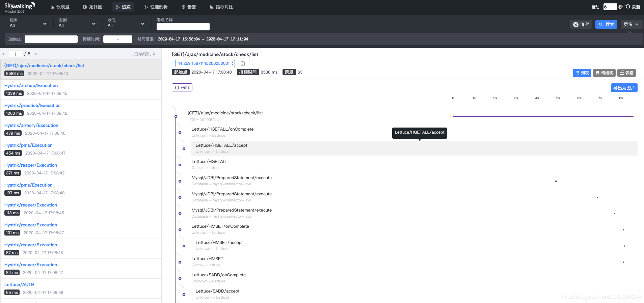644x303 pixels.
Task: Go to next trace list page
Action: coord(36,54)
